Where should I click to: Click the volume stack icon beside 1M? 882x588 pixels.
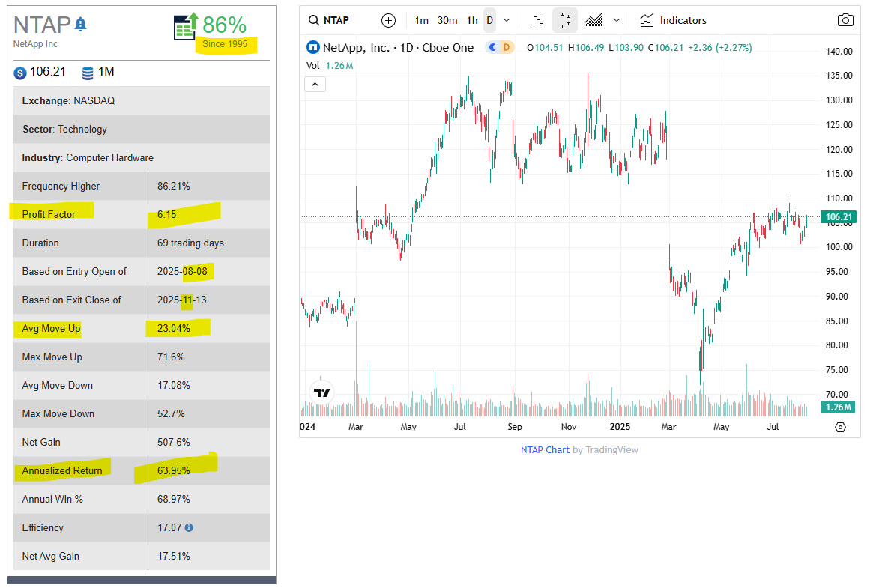click(88, 73)
